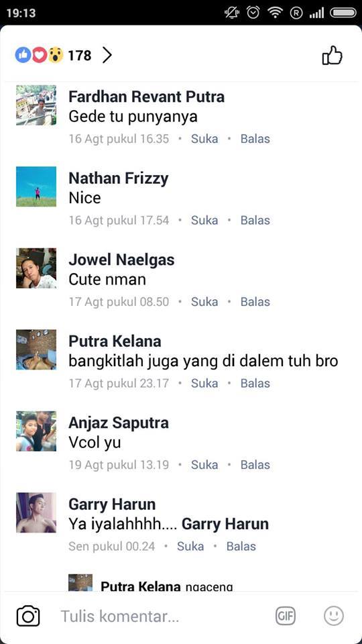Screen dimensions: 362x644
Task: Open Putra Kelana's nested reply at bottom
Action: [x=167, y=586]
